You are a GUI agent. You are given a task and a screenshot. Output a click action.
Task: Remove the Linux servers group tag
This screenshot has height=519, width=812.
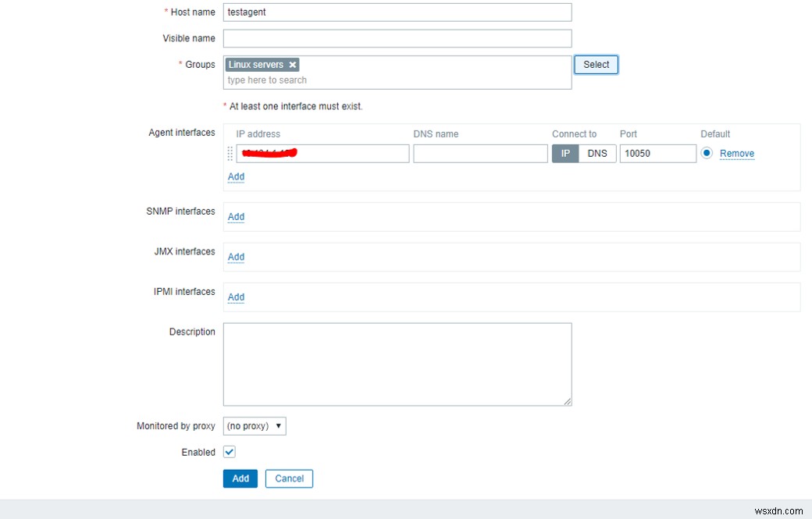click(x=292, y=65)
